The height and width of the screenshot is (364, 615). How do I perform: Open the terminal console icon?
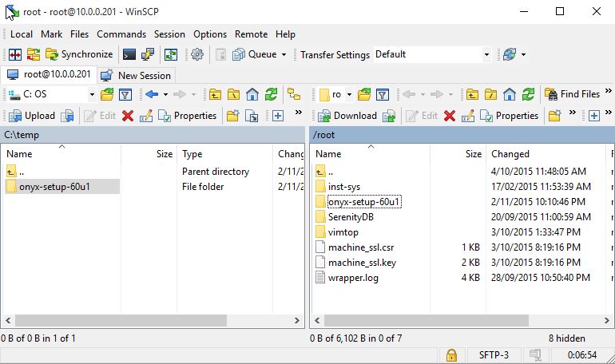129,54
